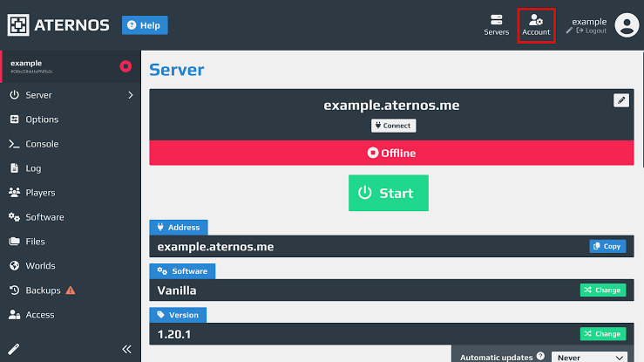
Task: Click the red server status icon
Action: (125, 66)
